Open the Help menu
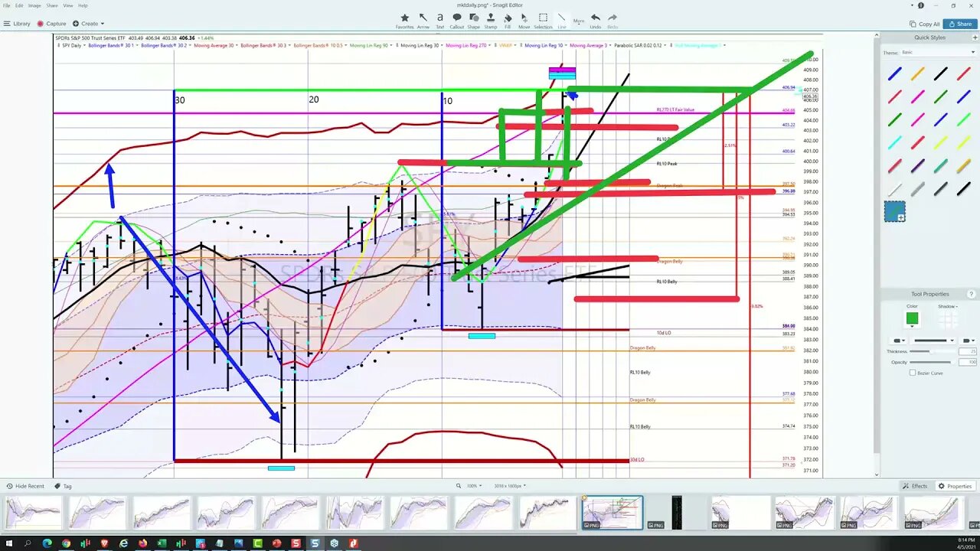This screenshot has height=551, width=980. tap(83, 5)
